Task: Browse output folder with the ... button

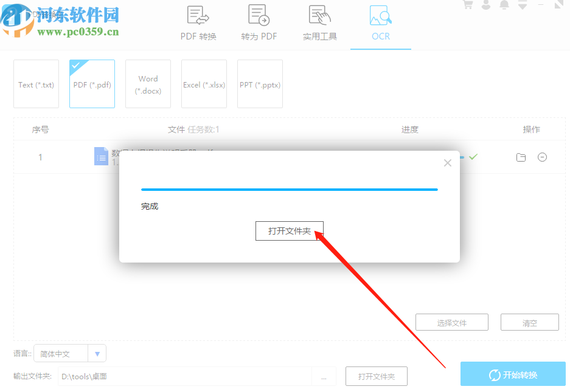Action: coord(324,377)
